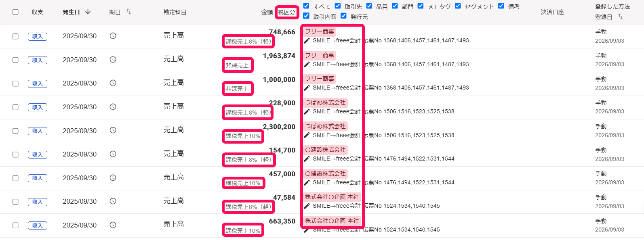
Task: Click the clock icon in the 748,666 row
Action: pyautogui.click(x=113, y=36)
